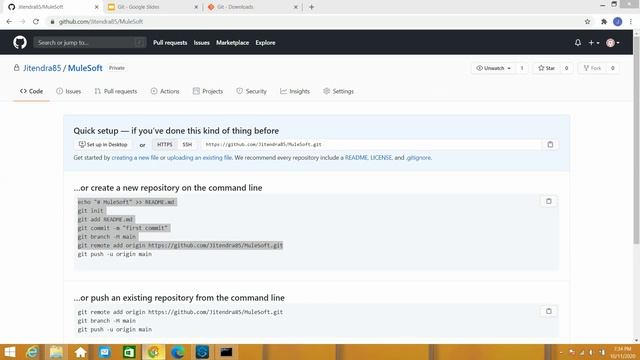Click the Fork button
The height and width of the screenshot is (360, 640).
point(592,68)
